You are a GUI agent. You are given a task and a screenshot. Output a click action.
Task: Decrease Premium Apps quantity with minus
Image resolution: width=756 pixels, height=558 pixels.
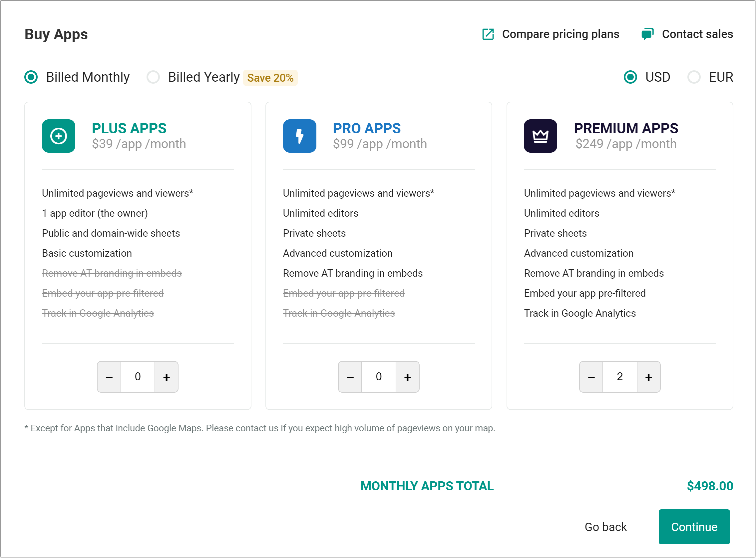(x=591, y=377)
